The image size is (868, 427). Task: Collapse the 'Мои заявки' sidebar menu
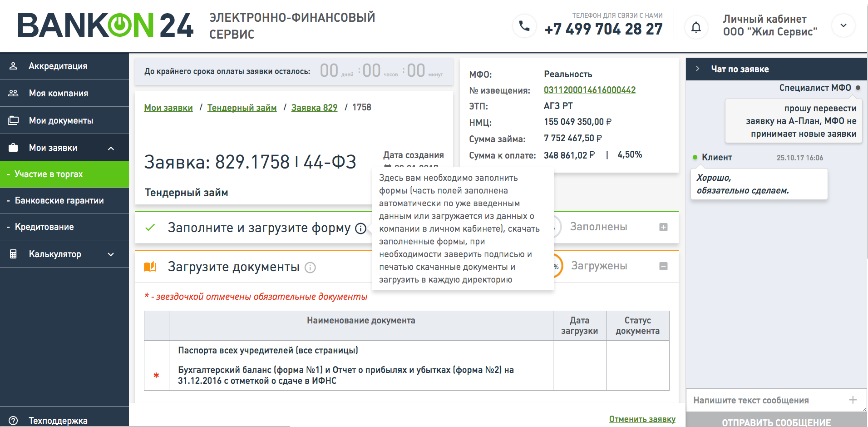pos(111,148)
